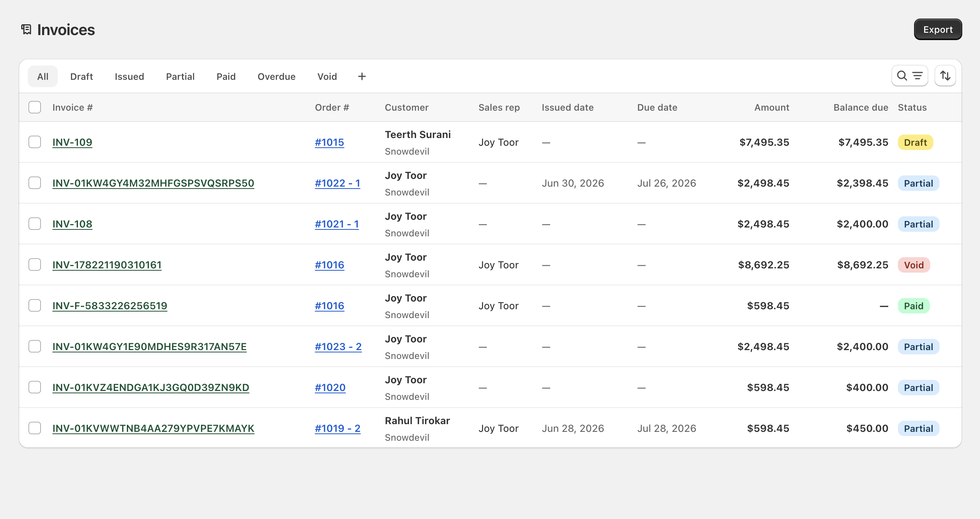Screen dimensions: 980x519
Task: Click customer name Teerth Surani
Action: (418, 135)
